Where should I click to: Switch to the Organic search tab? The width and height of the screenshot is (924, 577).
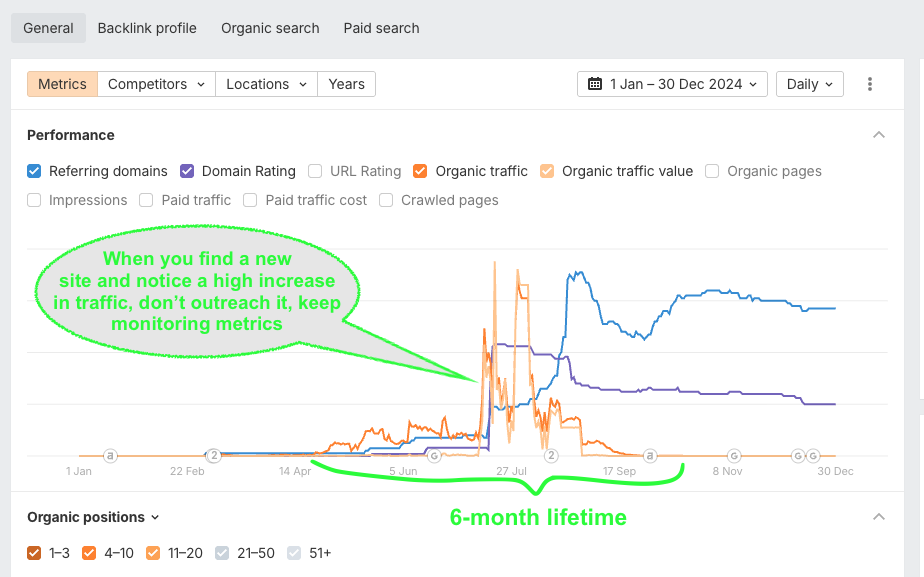click(x=270, y=28)
